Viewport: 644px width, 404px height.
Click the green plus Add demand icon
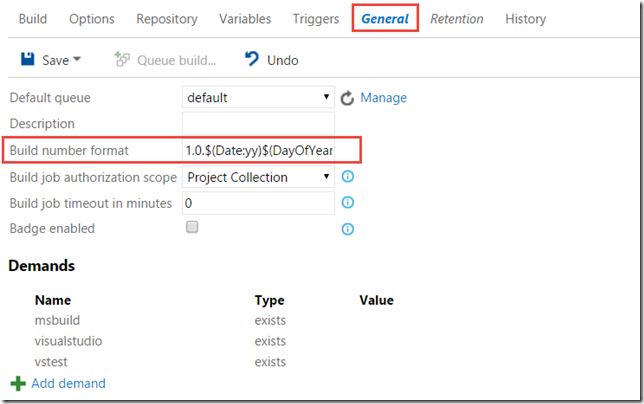[x=18, y=383]
